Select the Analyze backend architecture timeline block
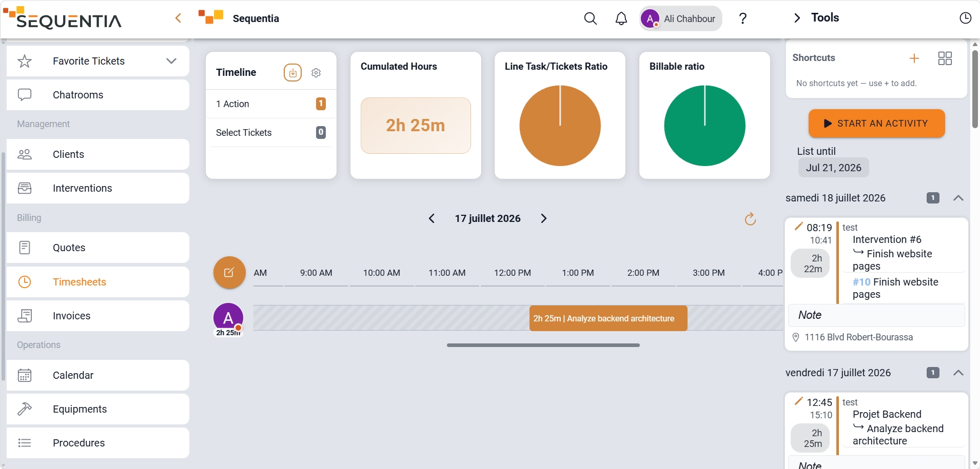Image resolution: width=980 pixels, height=469 pixels. pyautogui.click(x=608, y=318)
